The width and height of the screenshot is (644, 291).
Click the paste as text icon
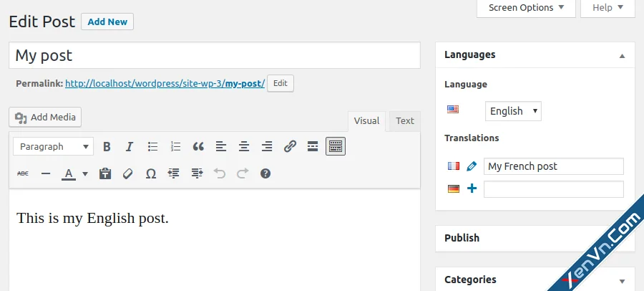(105, 173)
